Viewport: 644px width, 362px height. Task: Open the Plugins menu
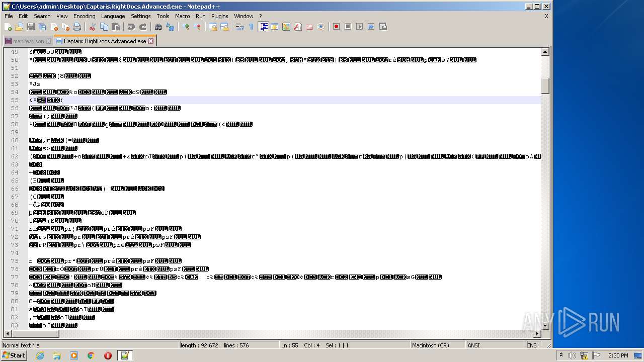(x=220, y=16)
